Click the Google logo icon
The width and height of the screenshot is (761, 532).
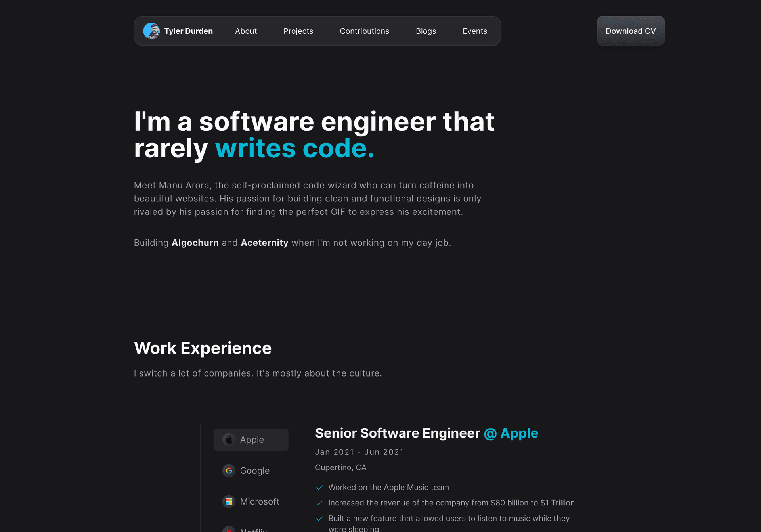[x=229, y=471]
